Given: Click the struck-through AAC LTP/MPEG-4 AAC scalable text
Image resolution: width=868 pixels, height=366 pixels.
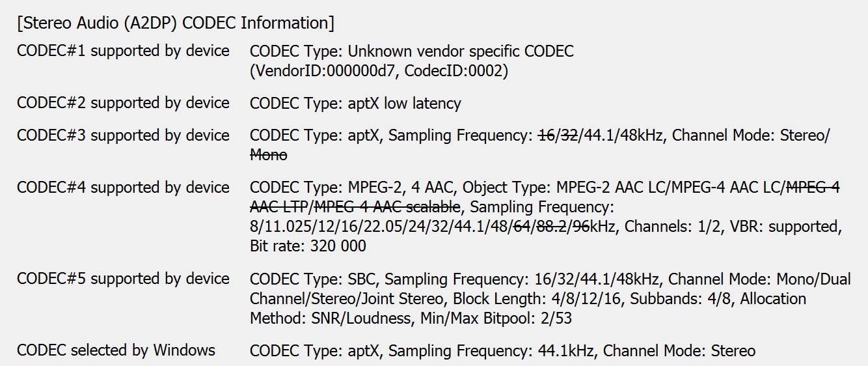Looking at the screenshot, I should (355, 207).
